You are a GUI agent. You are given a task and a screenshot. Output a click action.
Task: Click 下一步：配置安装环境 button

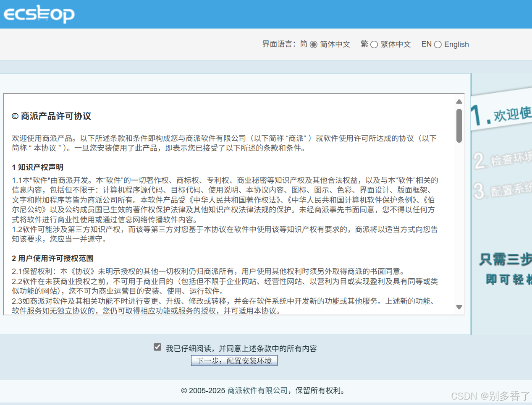pos(234,361)
